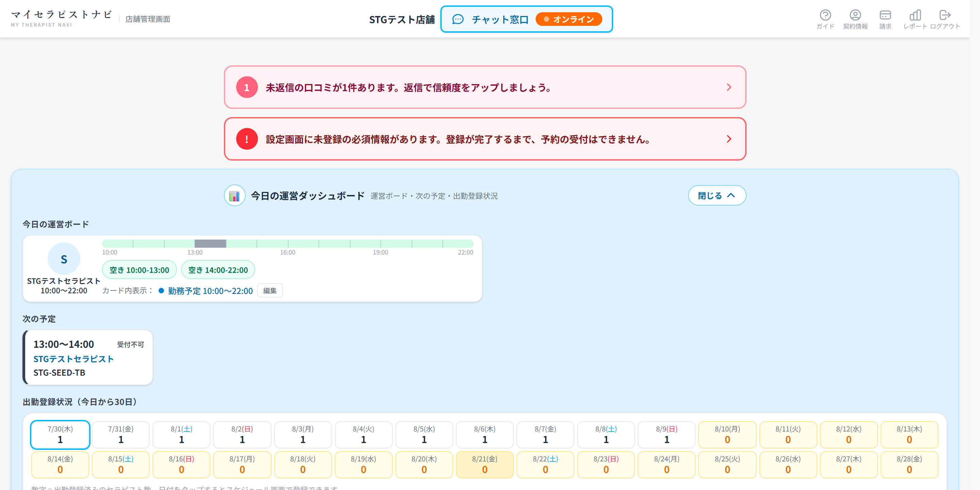
Task: Click the pink number 1 badge
Action: pyautogui.click(x=246, y=87)
